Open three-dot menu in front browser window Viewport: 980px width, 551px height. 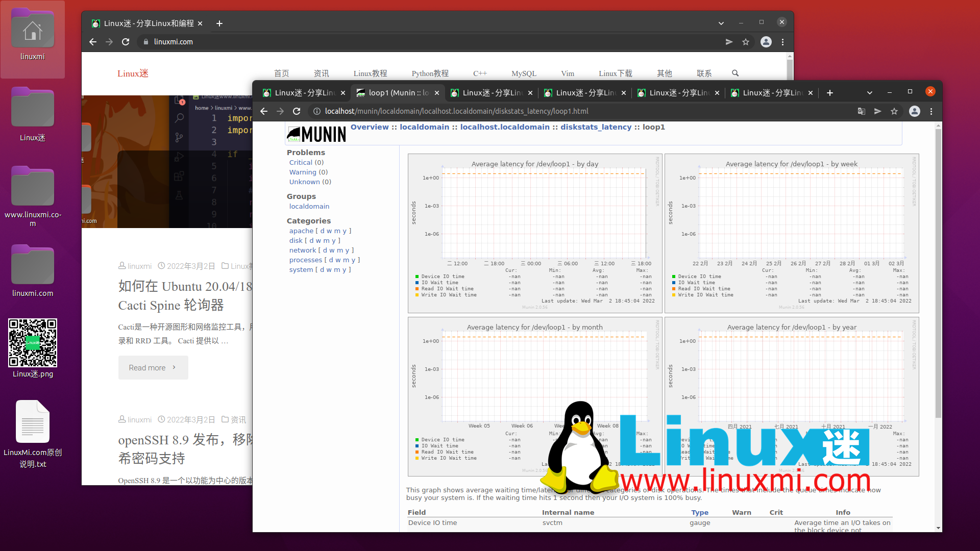click(931, 111)
